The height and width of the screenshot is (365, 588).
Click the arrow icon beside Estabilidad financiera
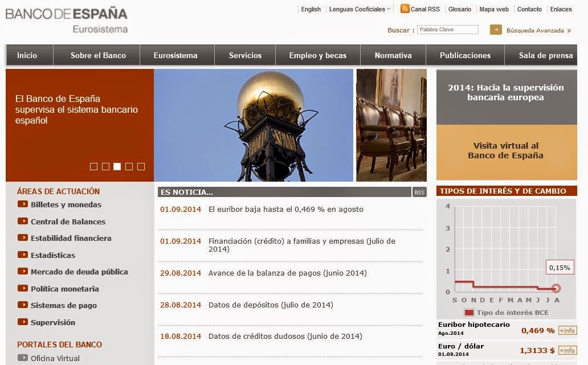pyautogui.click(x=23, y=237)
